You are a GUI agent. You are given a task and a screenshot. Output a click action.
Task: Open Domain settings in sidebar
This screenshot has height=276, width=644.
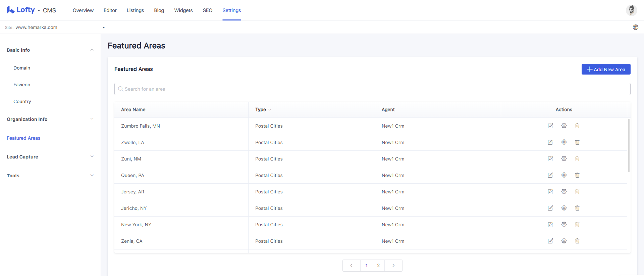[x=22, y=68]
